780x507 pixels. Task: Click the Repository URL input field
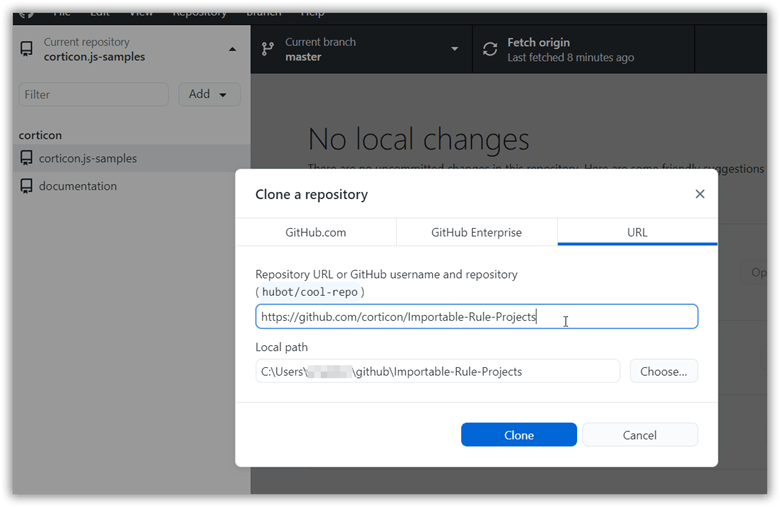point(476,317)
